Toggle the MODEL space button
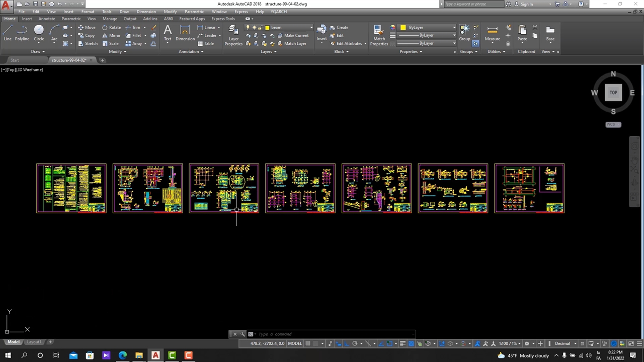This screenshot has width=644, height=362. (x=295, y=343)
